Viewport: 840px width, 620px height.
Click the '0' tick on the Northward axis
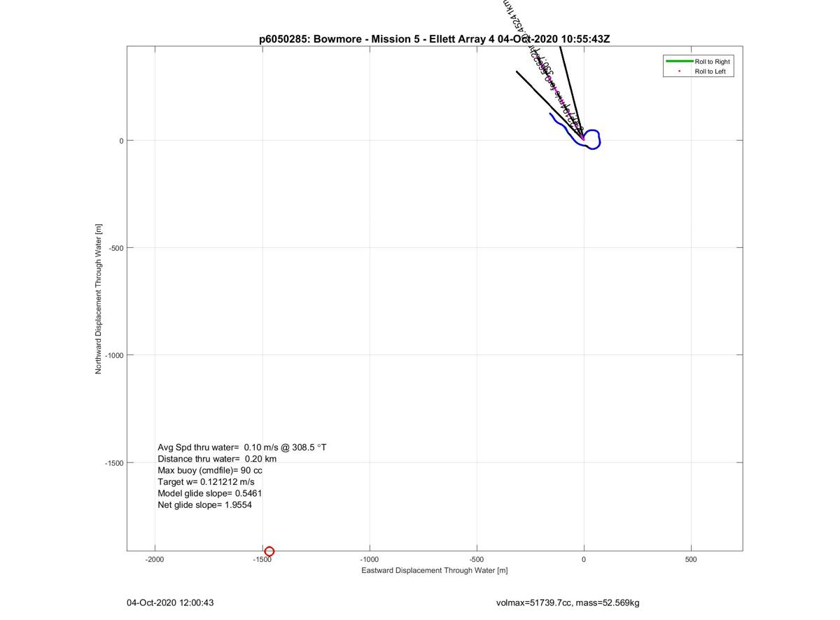121,141
